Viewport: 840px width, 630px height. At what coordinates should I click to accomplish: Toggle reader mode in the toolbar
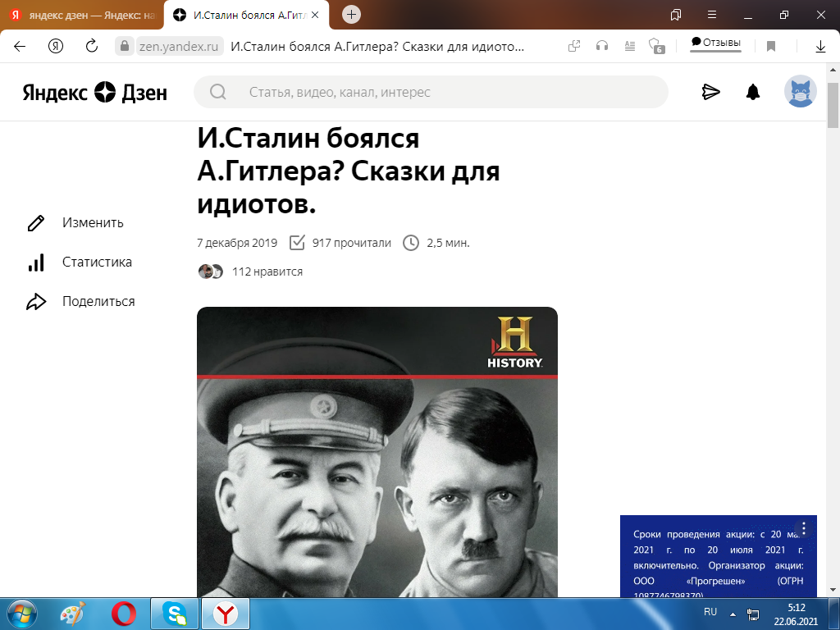coord(629,47)
